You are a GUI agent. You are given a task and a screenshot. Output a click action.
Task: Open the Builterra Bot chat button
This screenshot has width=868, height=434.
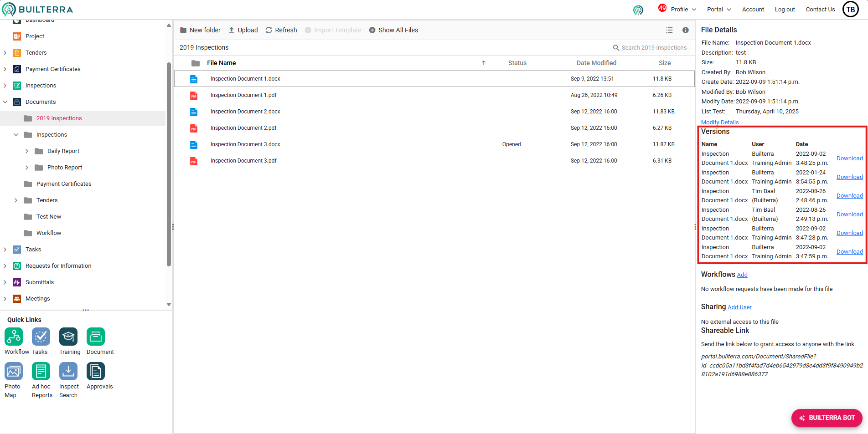coord(827,418)
